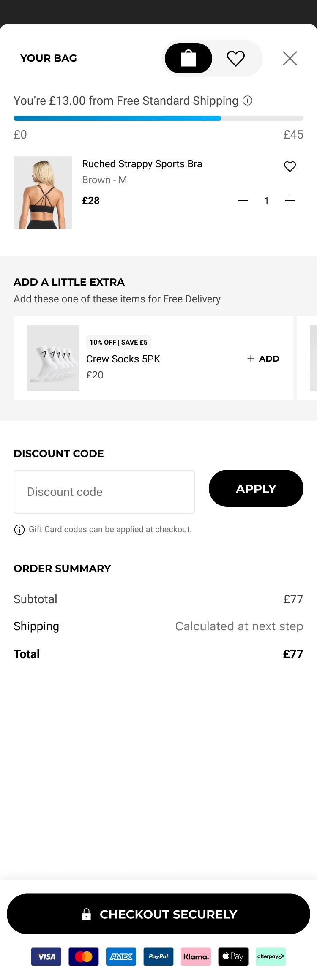View the Crew Socks 5PK thumbnail
Viewport: 317px width, 980px height.
[53, 358]
